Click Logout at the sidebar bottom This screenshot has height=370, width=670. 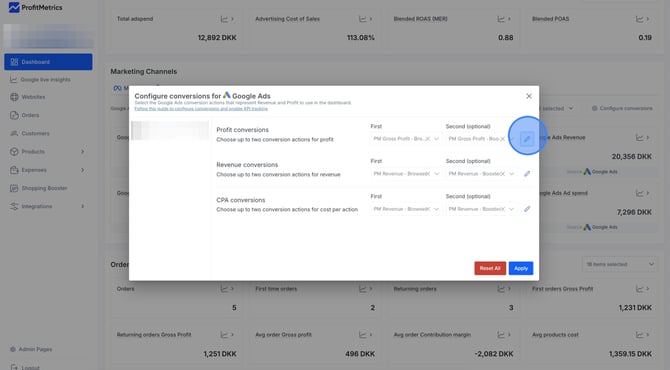pyautogui.click(x=25, y=367)
